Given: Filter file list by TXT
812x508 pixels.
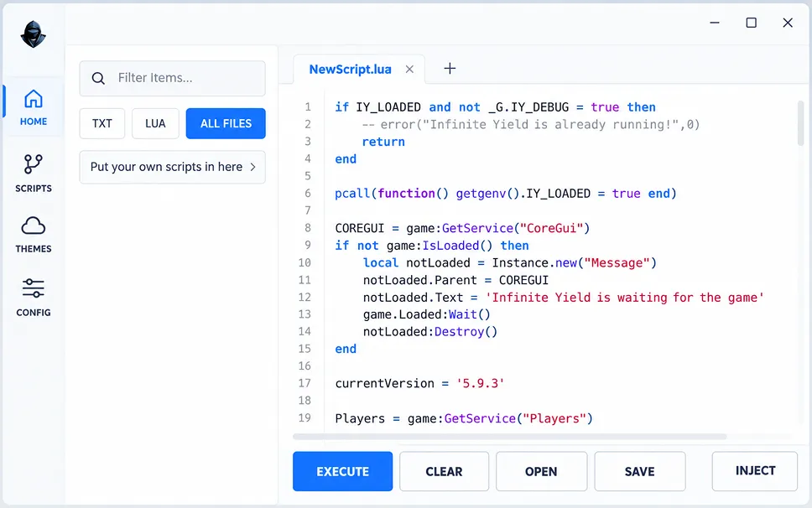Looking at the screenshot, I should coord(102,123).
